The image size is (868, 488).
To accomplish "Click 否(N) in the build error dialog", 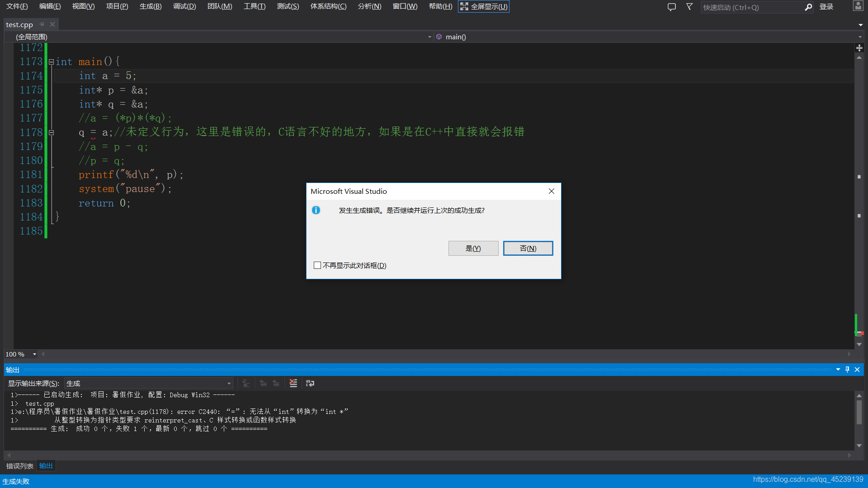I will point(528,248).
